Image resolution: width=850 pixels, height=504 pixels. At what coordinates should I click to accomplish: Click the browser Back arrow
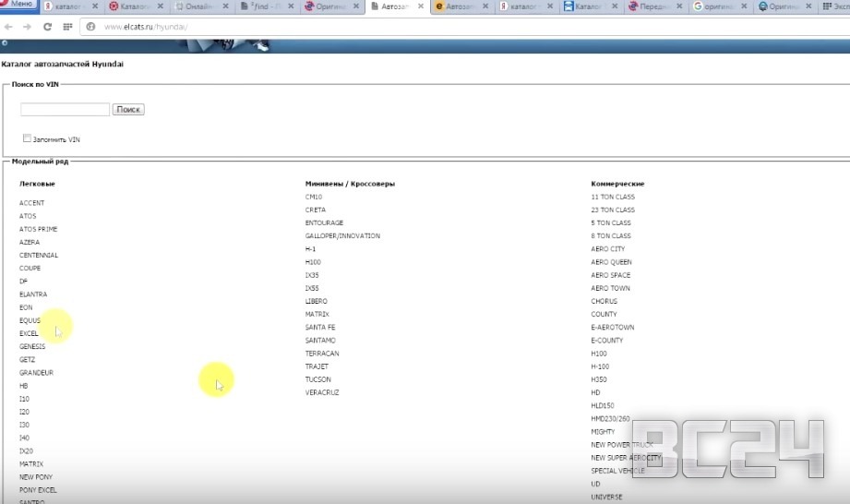tap(8, 27)
